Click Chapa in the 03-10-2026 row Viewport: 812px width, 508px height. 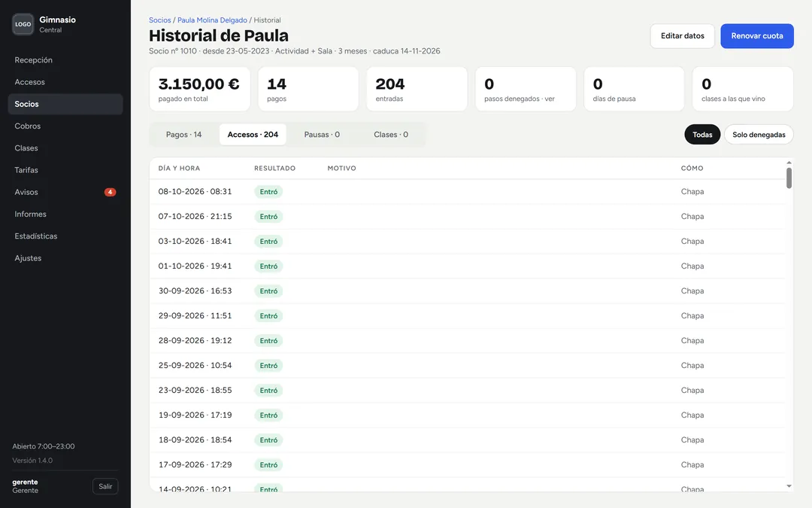tap(692, 242)
